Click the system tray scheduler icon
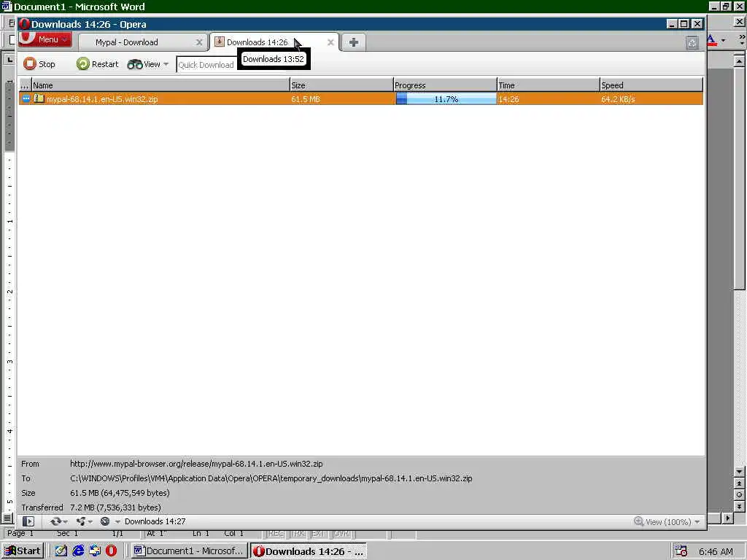Image resolution: width=747 pixels, height=560 pixels. (x=681, y=551)
